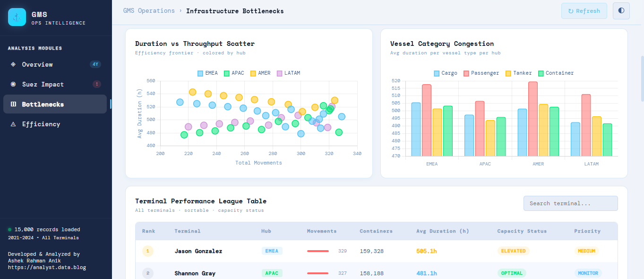Click the Overview diamond icon in sidebar
This screenshot has width=644, height=279.
[13, 64]
